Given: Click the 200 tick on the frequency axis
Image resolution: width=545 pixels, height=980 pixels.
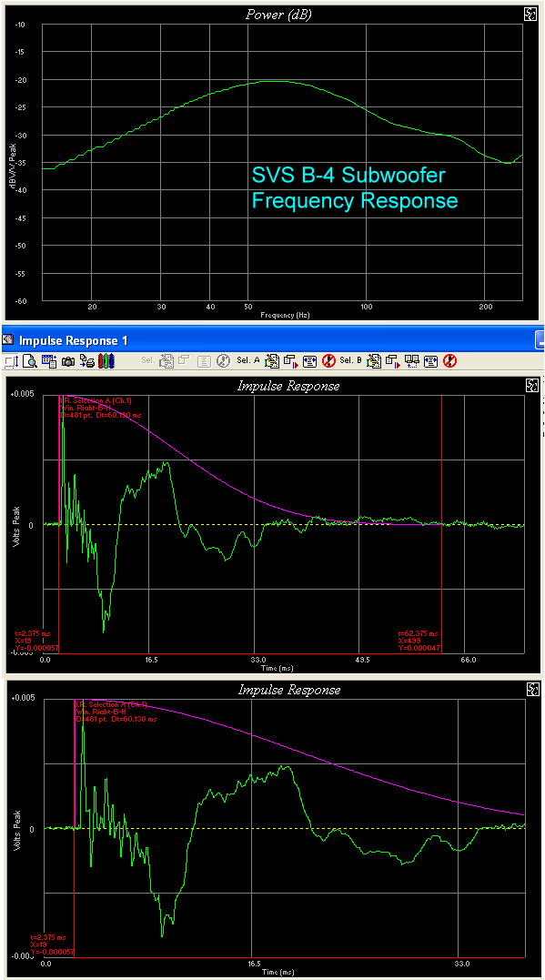Looking at the screenshot, I should coord(486,307).
